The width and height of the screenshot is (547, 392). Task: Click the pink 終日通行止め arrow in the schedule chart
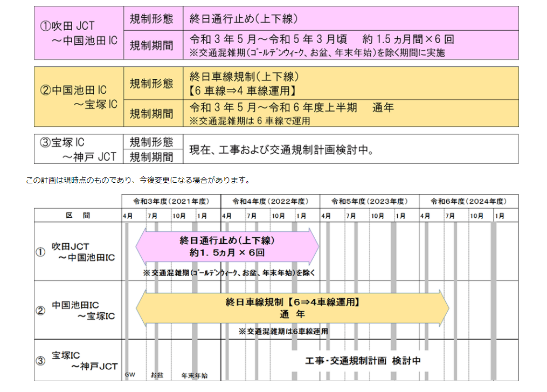(227, 246)
